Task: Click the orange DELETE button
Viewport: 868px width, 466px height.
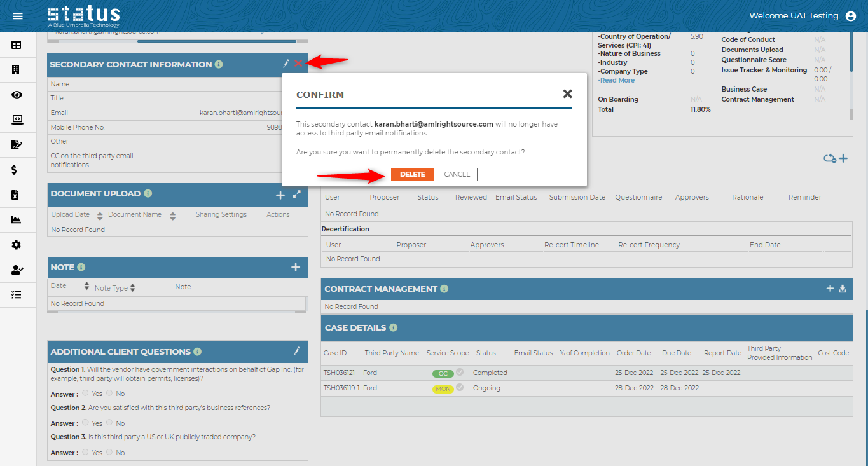Action: [x=412, y=174]
